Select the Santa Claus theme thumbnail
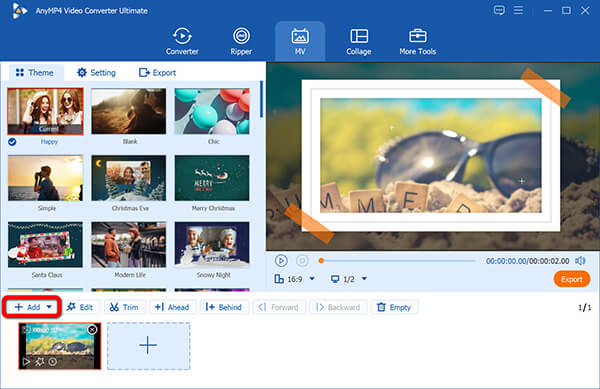600x389 pixels. 45,244
